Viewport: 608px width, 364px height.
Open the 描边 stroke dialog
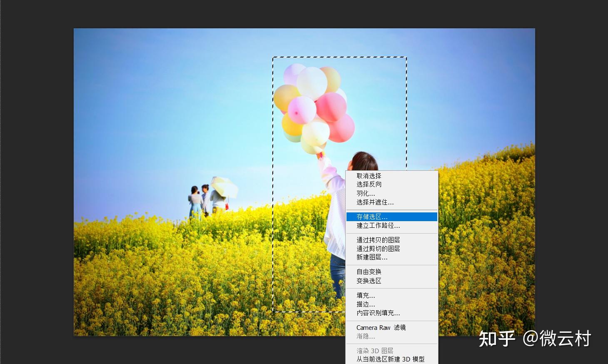(365, 304)
